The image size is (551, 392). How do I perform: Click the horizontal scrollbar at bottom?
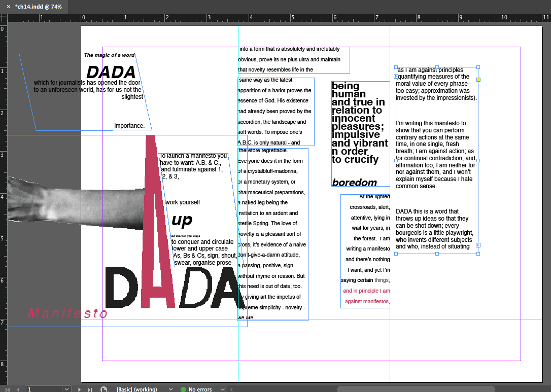coord(416,389)
